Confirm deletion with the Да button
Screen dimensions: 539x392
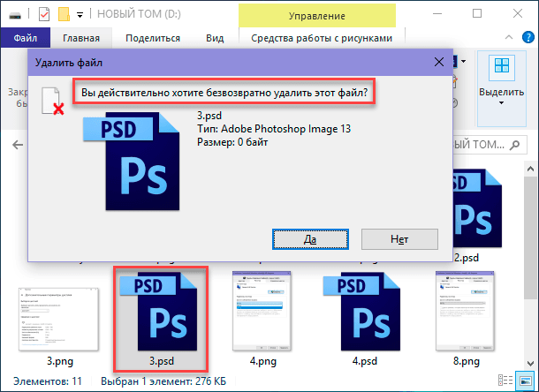click(x=310, y=239)
